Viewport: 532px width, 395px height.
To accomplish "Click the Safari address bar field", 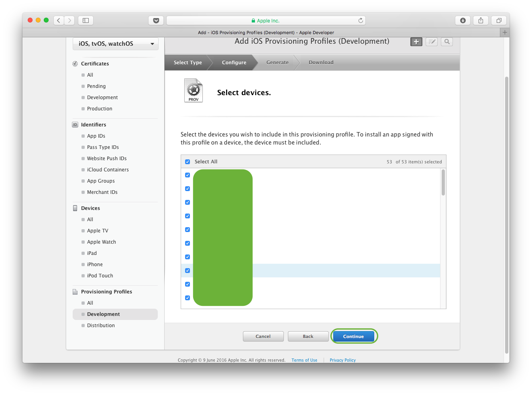I will click(266, 20).
